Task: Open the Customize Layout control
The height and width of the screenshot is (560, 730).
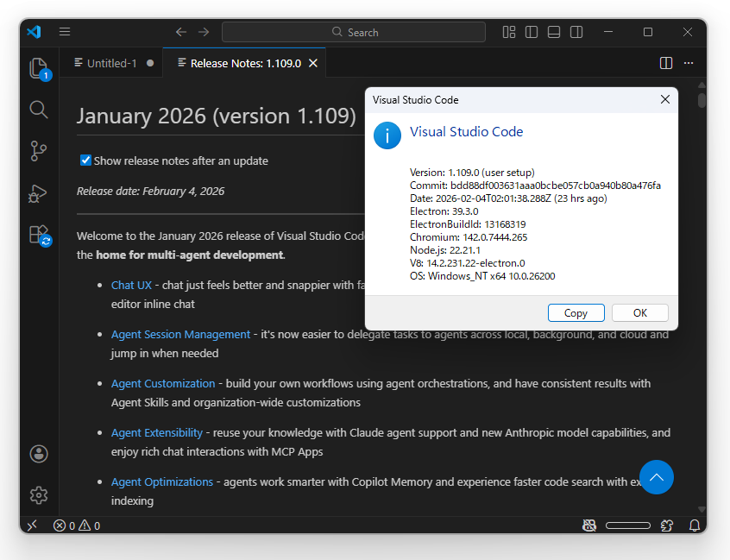Action: coord(508,31)
